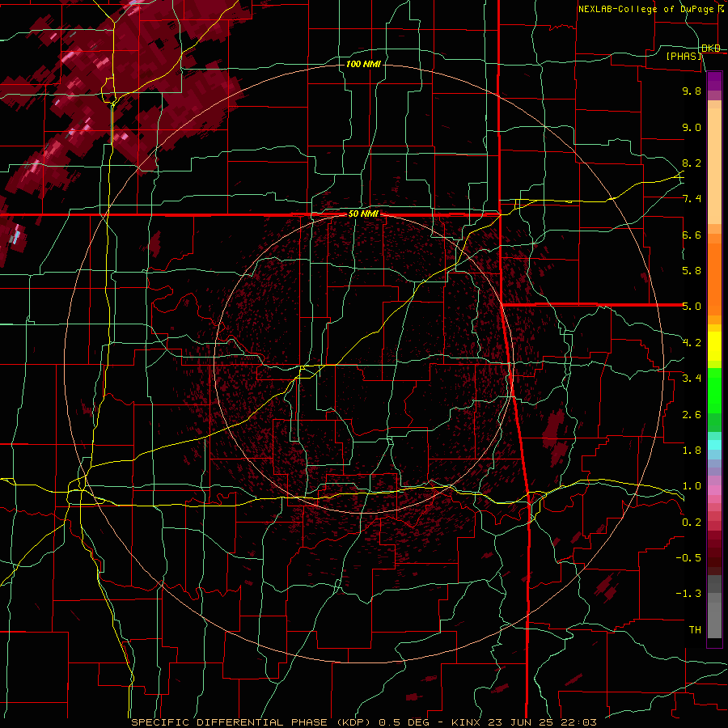This screenshot has height=728, width=728.
Task: Click the 100 NMI range ring label
Action: [363, 64]
